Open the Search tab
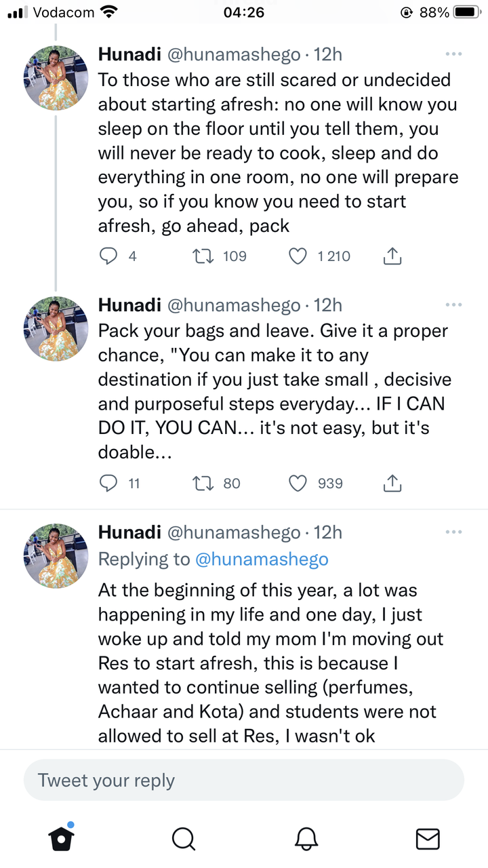 [183, 838]
